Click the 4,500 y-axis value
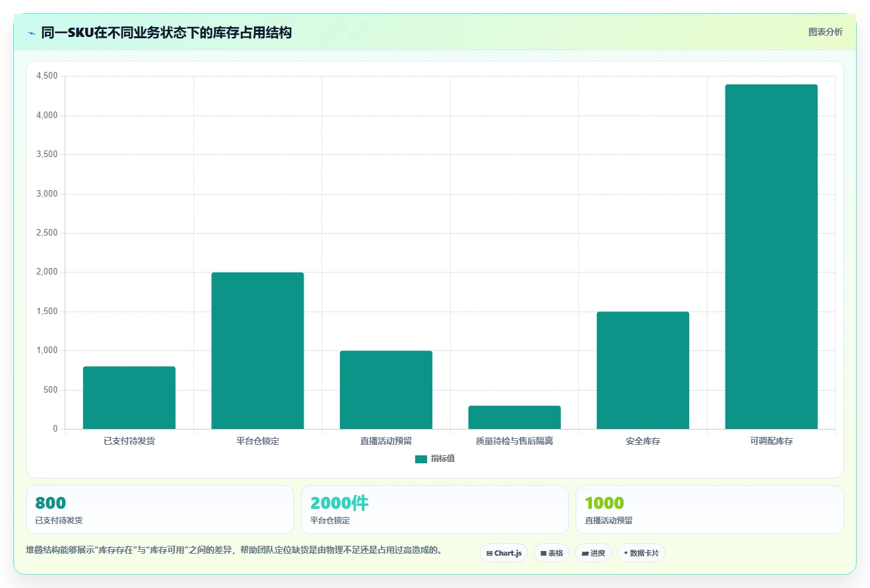 click(x=47, y=77)
